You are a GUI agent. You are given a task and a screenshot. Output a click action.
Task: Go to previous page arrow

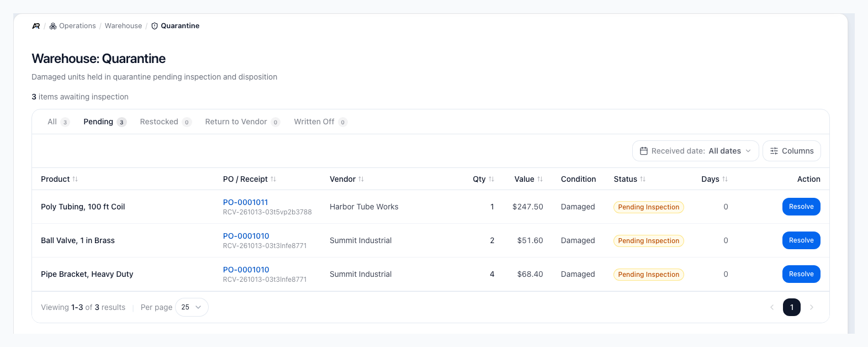pos(772,307)
